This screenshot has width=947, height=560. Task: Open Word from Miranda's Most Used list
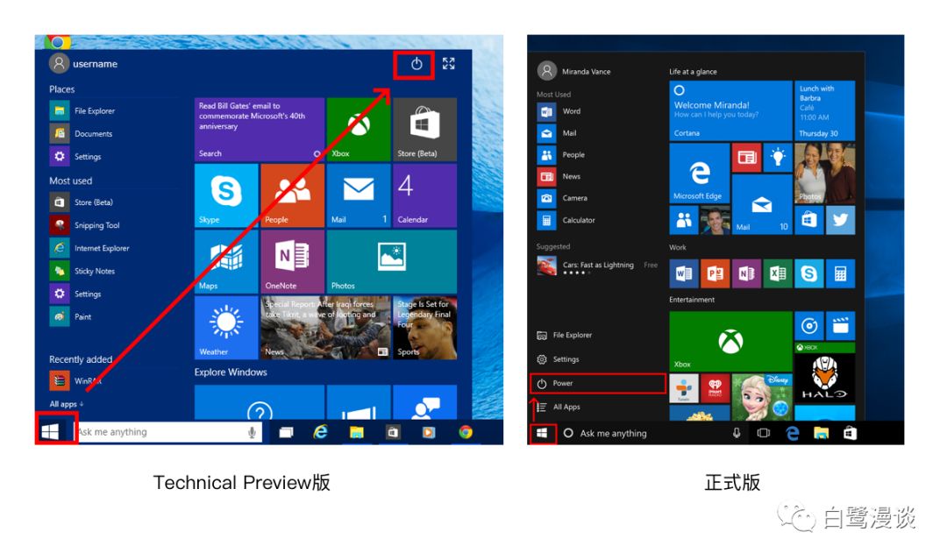[x=559, y=111]
